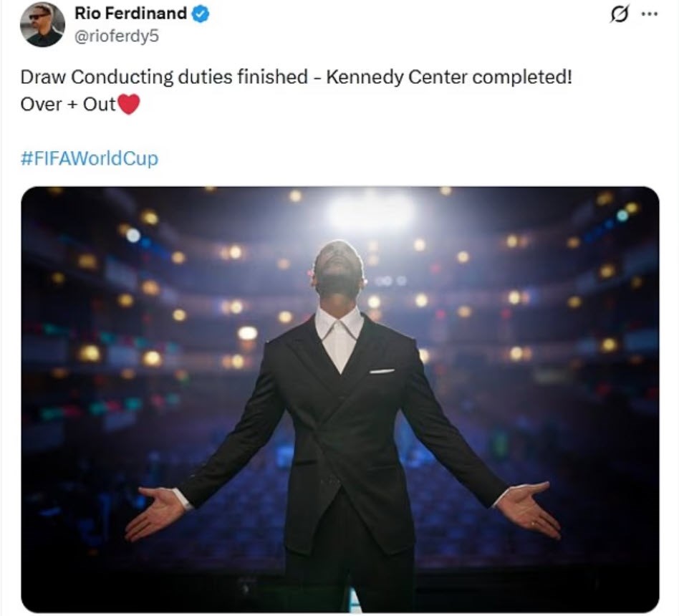
Task: Click the word Draw starting the tweet
Action: coord(43,77)
